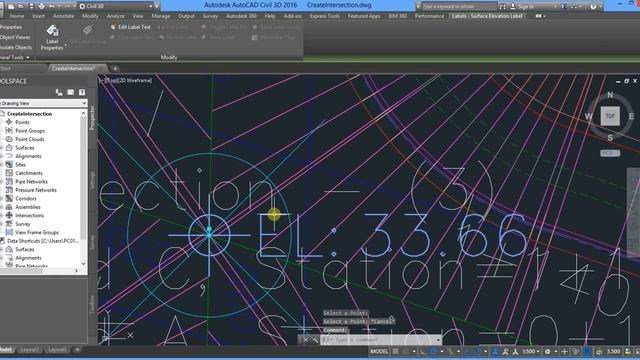Toggle annotation visibility icon in status bar
The height and width of the screenshot is (360, 640).
(495, 351)
